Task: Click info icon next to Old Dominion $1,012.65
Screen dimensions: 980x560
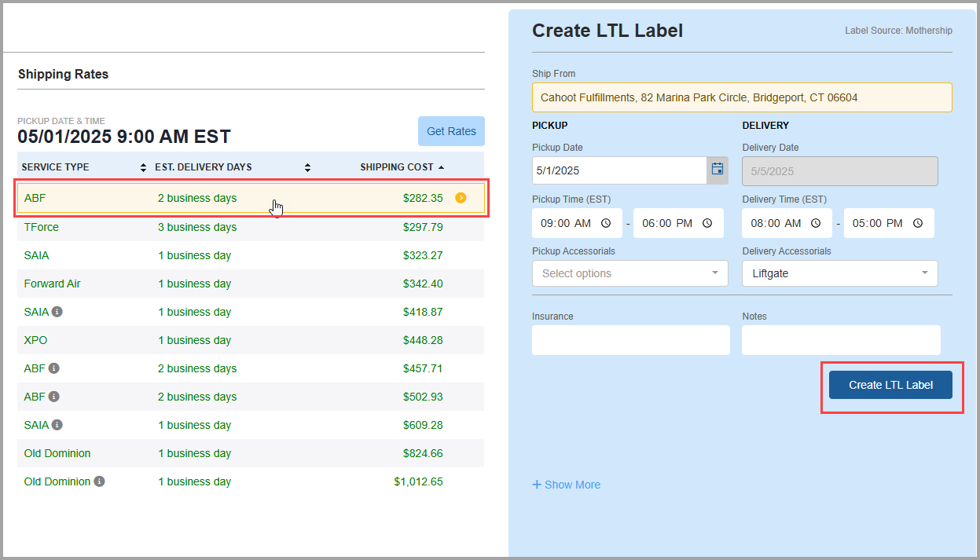Action: (99, 481)
